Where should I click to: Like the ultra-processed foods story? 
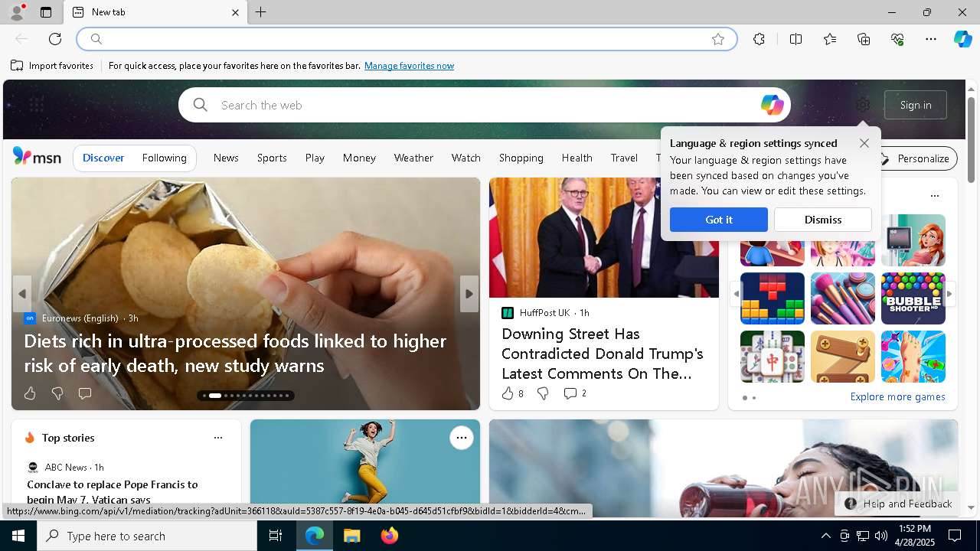[30, 393]
